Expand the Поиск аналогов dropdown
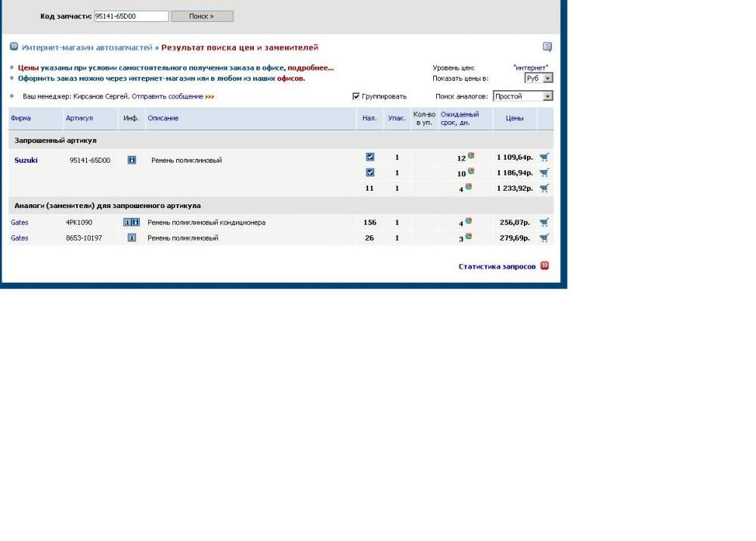The height and width of the screenshot is (541, 756). tap(522, 96)
